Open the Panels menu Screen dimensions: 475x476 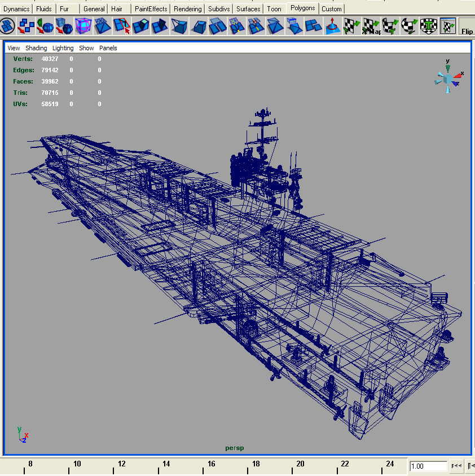point(108,48)
